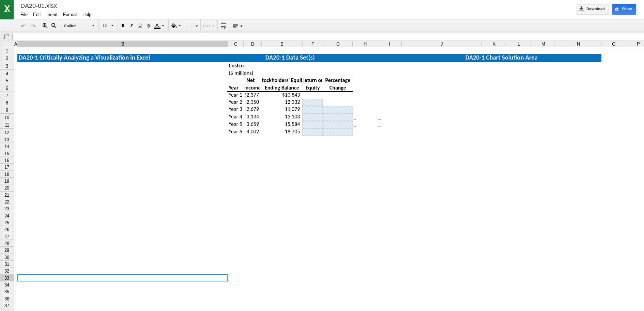Open the font family dropdown
644x311 pixels.
79,26
